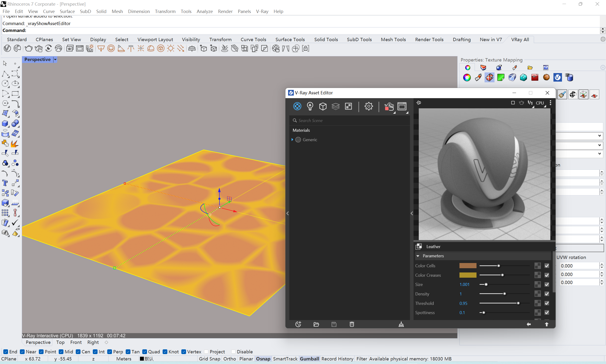Open the Perspective viewport dropdown arrow

(55, 60)
